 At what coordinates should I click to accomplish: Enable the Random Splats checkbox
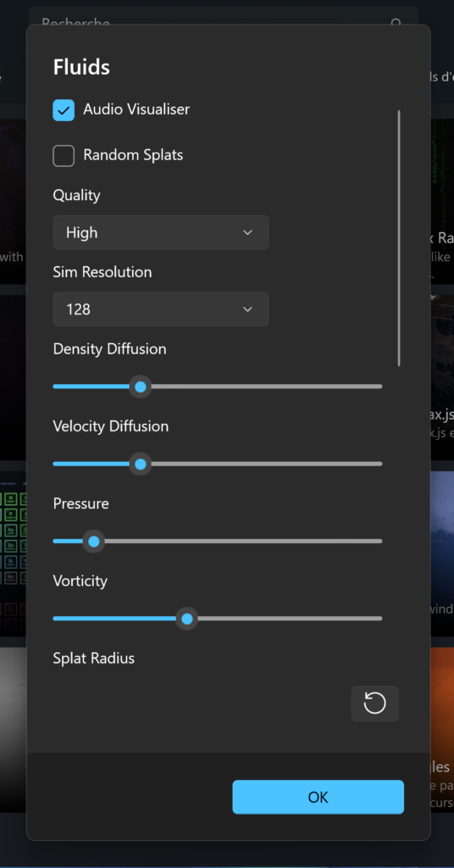click(64, 156)
